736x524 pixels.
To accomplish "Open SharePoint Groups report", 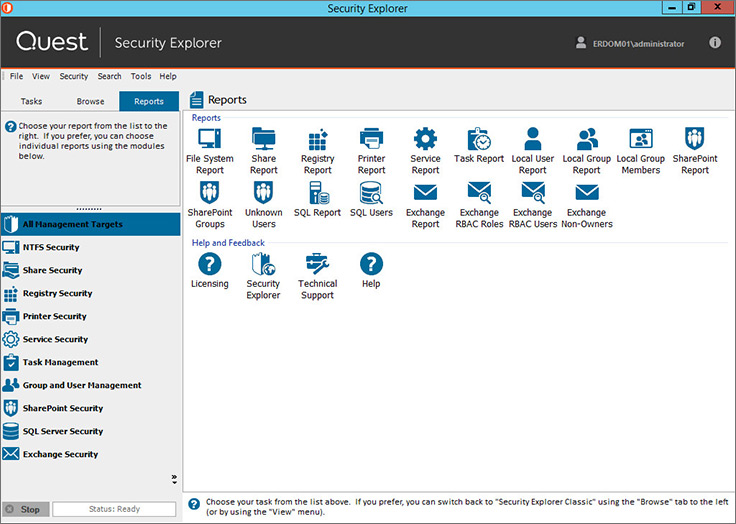I will [209, 205].
